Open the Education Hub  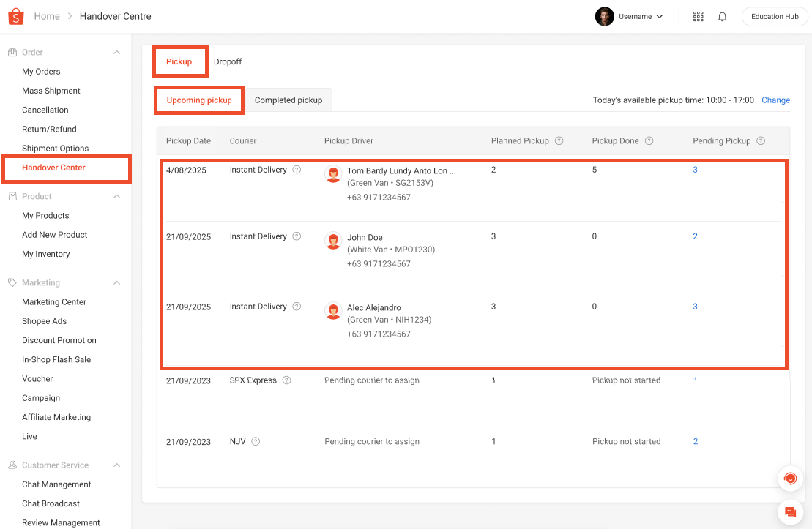click(x=774, y=17)
